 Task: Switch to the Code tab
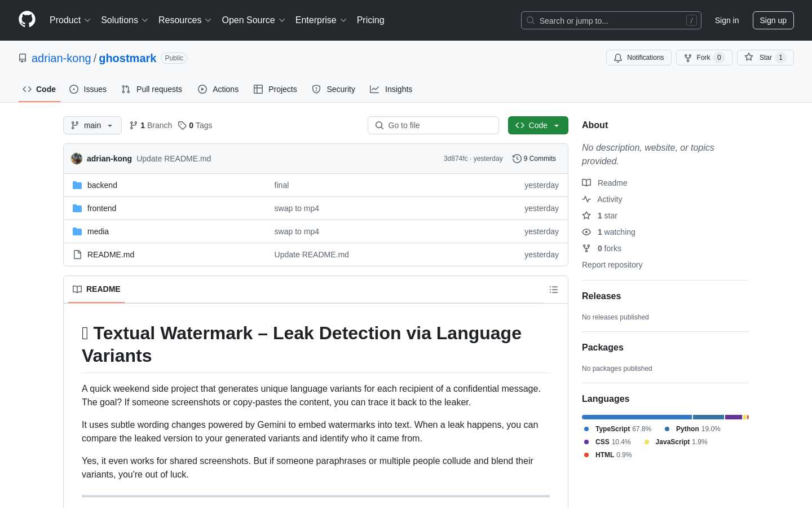[39, 89]
